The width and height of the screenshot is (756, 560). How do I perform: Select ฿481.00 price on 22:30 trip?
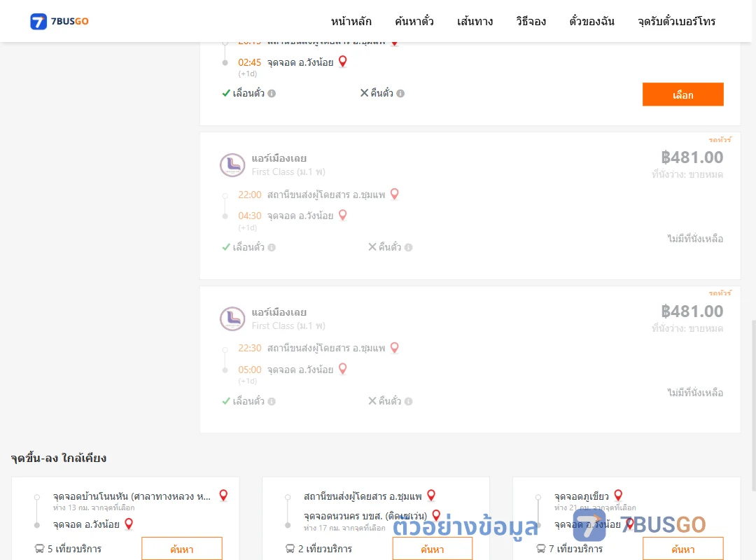(x=692, y=311)
